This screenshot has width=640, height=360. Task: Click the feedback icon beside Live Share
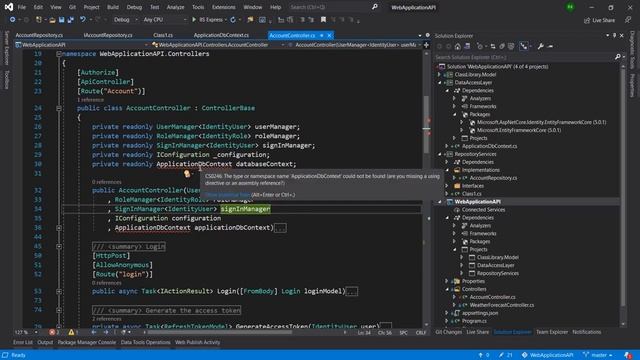pos(627,20)
